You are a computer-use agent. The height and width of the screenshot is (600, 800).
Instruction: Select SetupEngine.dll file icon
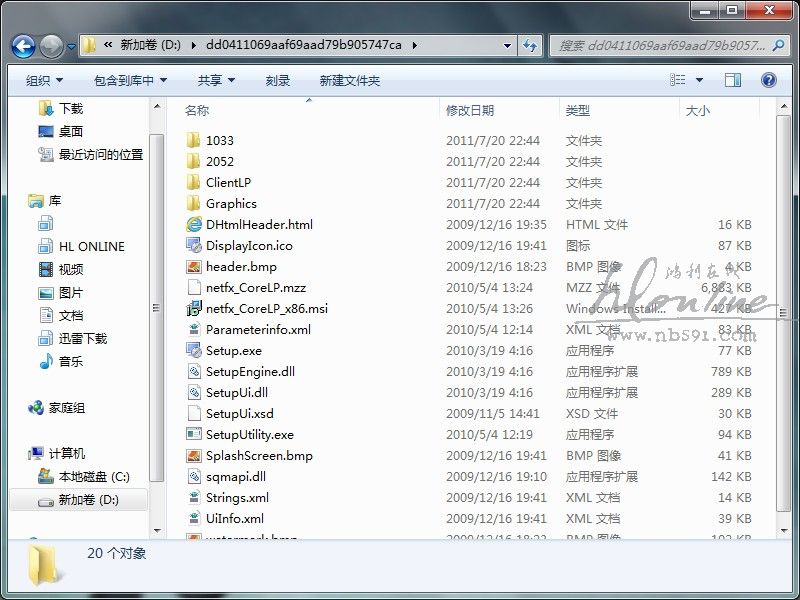click(194, 371)
